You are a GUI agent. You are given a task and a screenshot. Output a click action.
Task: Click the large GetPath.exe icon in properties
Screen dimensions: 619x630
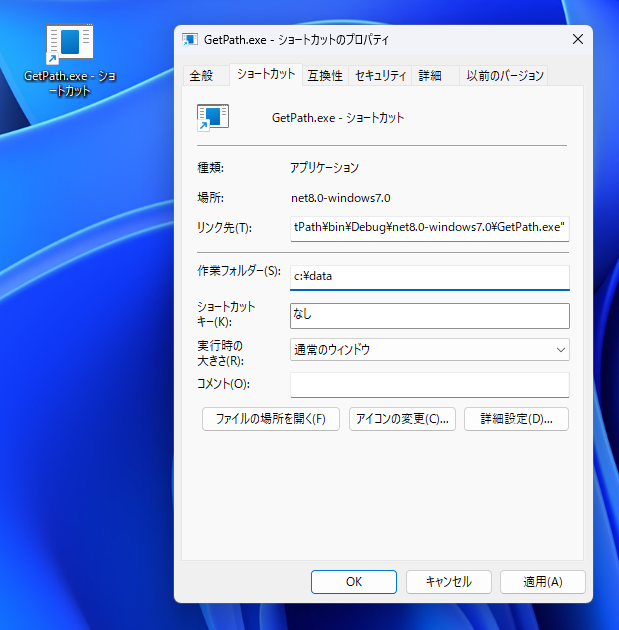[x=213, y=117]
